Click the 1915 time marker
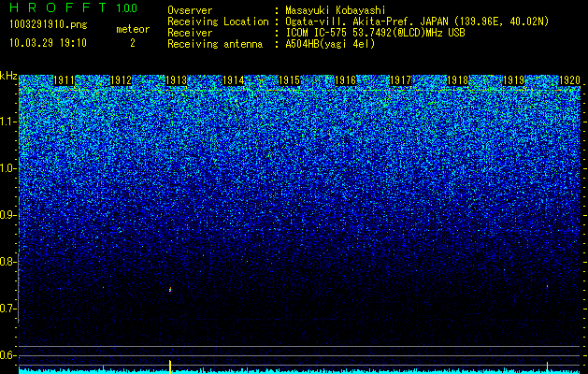 pos(290,80)
